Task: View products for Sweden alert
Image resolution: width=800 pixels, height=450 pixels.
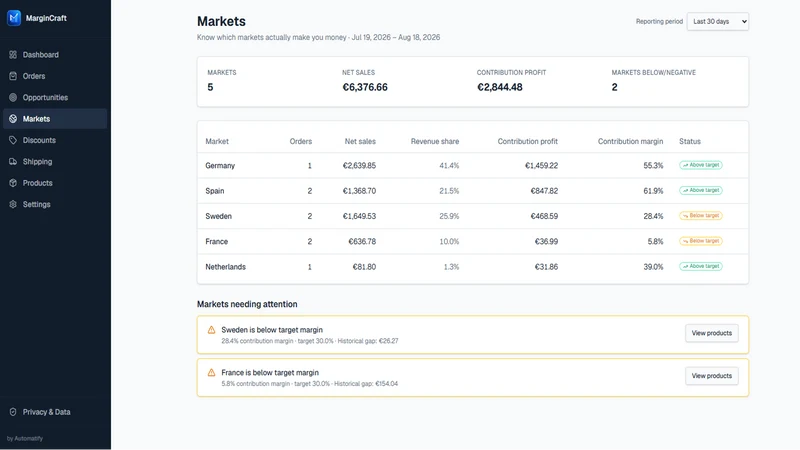Action: click(711, 333)
